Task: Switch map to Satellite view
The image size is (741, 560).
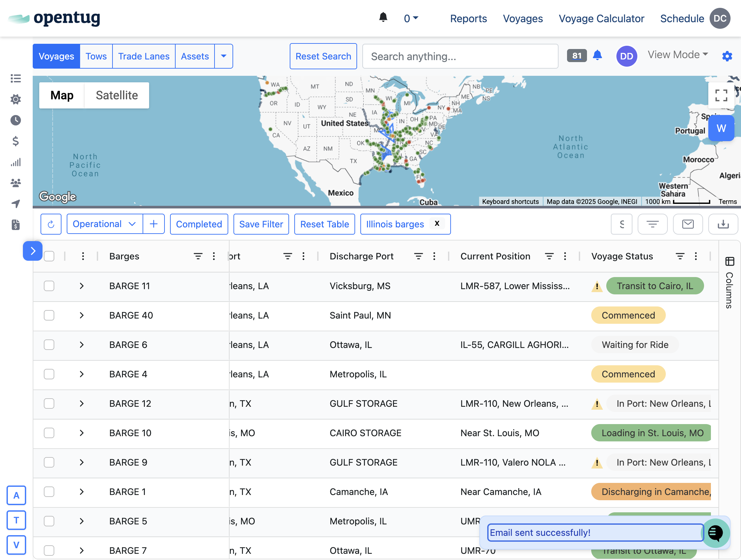Action: click(116, 95)
